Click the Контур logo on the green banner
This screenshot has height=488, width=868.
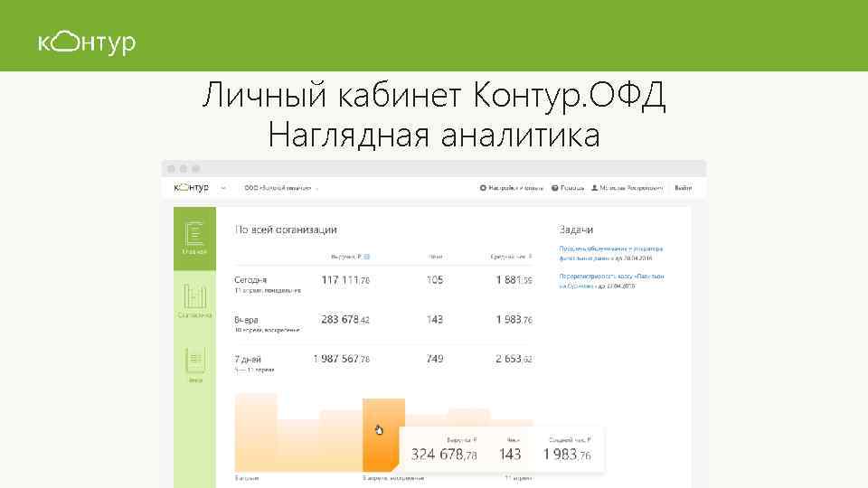(x=87, y=42)
